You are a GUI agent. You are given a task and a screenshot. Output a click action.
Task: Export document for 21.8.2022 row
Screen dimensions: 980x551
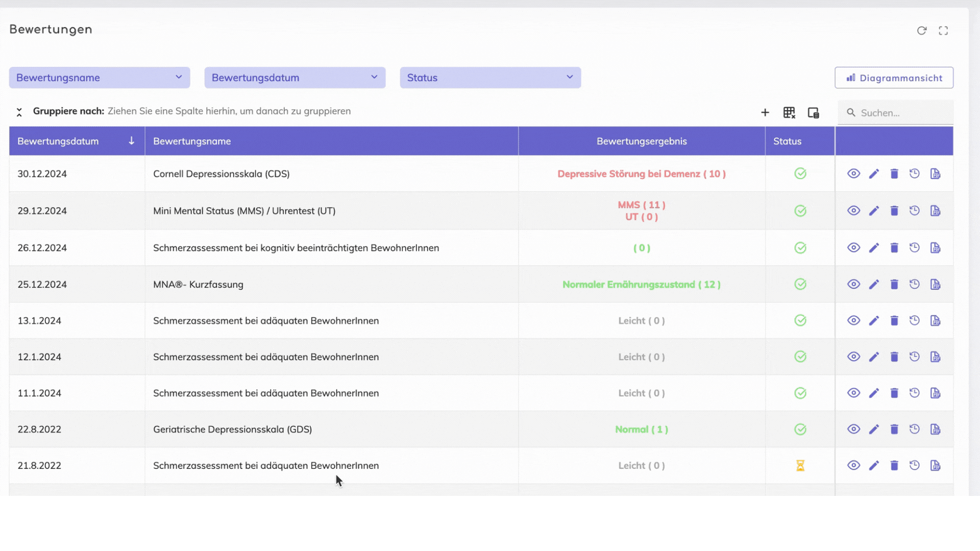tap(935, 466)
